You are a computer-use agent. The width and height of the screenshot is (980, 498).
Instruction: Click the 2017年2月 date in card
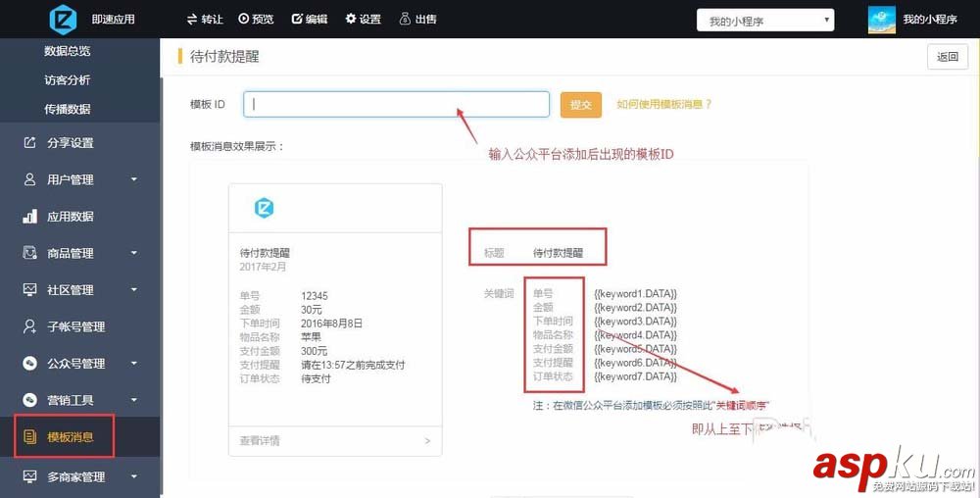[263, 267]
